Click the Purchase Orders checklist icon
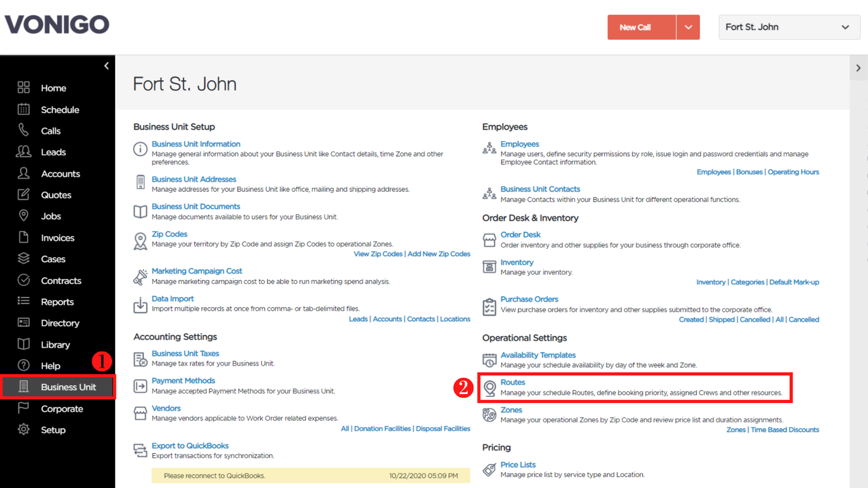Image resolution: width=868 pixels, height=488 pixels. (x=489, y=307)
